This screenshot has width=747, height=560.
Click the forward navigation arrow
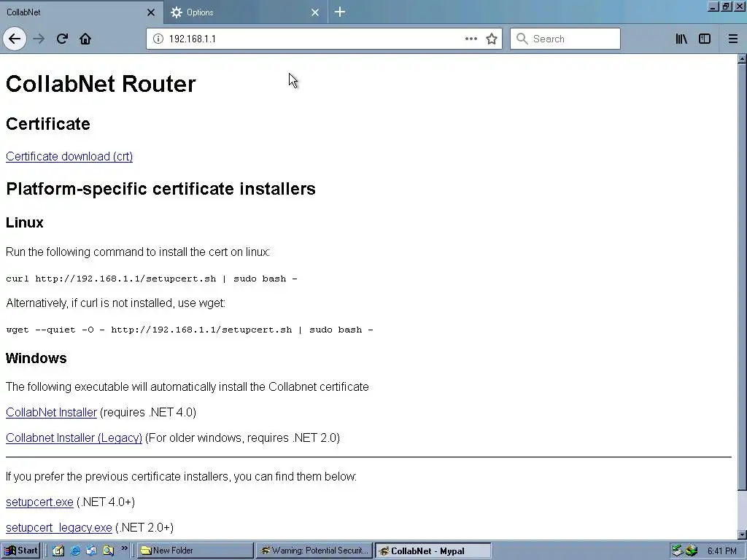tap(39, 39)
